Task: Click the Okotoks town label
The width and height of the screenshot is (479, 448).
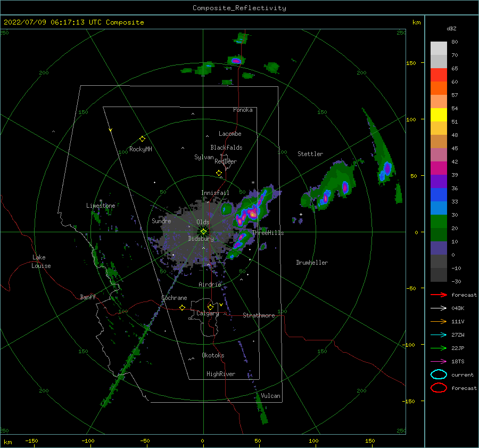Action: (x=213, y=355)
